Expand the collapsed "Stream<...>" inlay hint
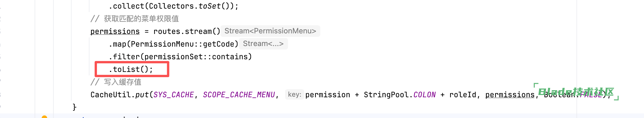Image resolution: width=644 pixels, height=118 pixels. point(263,44)
